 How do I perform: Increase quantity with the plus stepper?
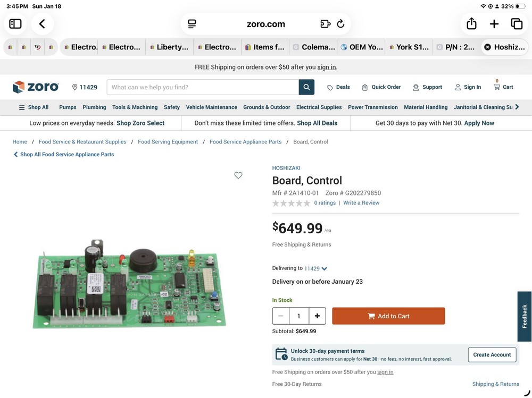(x=317, y=316)
